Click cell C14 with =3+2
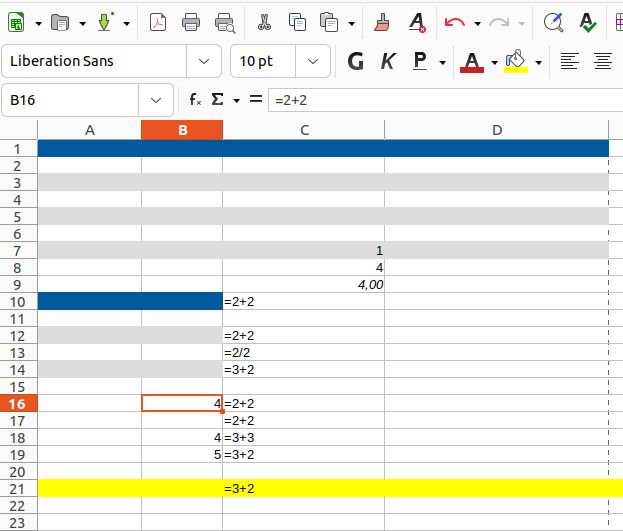623x531 pixels. [304, 370]
